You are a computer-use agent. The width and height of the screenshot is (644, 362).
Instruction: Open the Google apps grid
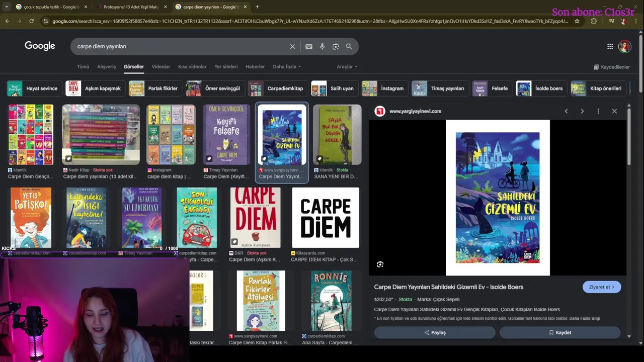tap(610, 46)
